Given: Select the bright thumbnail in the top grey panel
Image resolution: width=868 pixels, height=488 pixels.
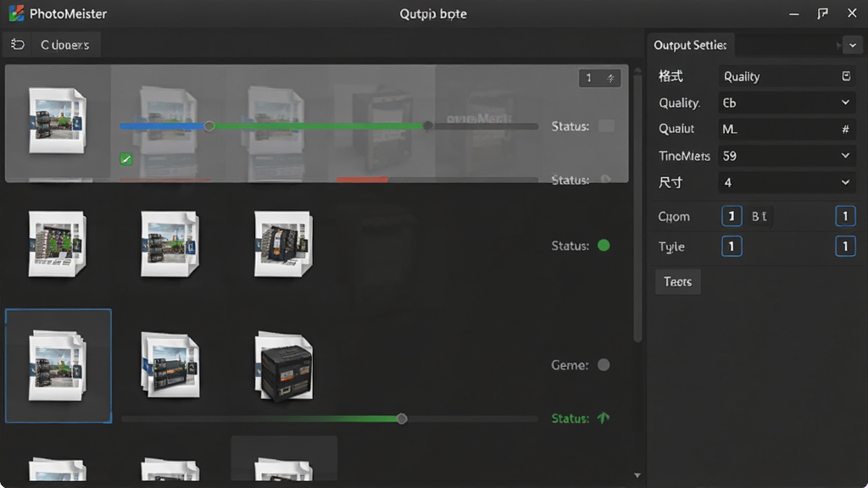Looking at the screenshot, I should [x=58, y=120].
